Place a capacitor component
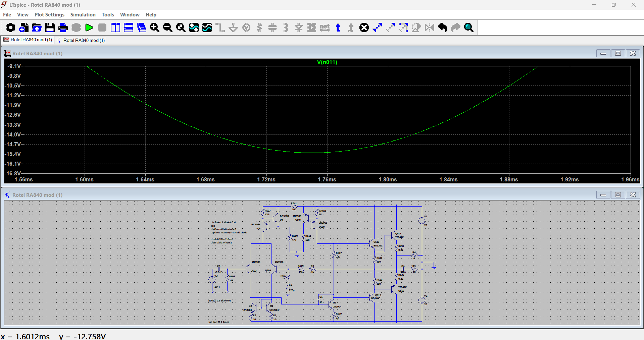This screenshot has height=340, width=644. click(272, 27)
